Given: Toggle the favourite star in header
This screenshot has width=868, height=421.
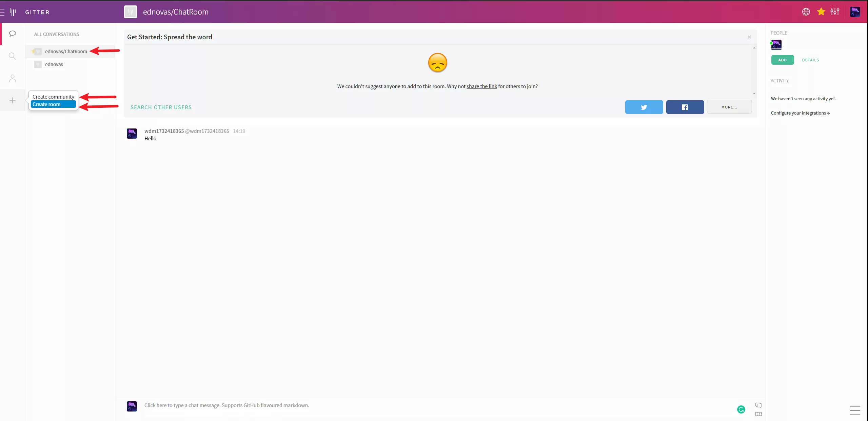Looking at the screenshot, I should point(821,12).
